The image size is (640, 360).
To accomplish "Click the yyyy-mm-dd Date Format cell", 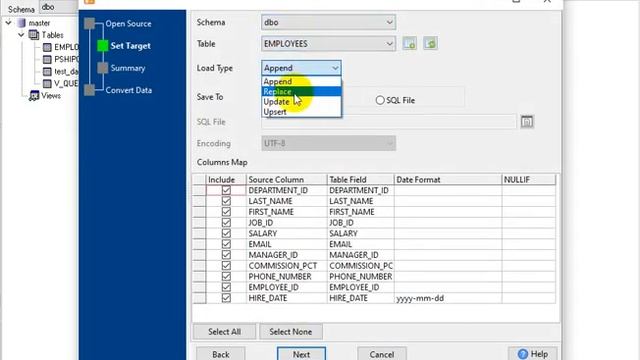I will 447,298.
